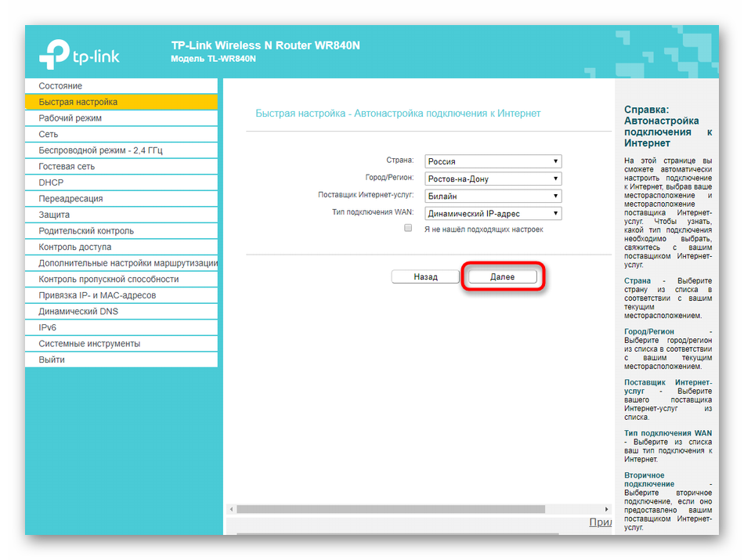Click the Назад button
Image resolution: width=744 pixels, height=560 pixels.
[425, 276]
